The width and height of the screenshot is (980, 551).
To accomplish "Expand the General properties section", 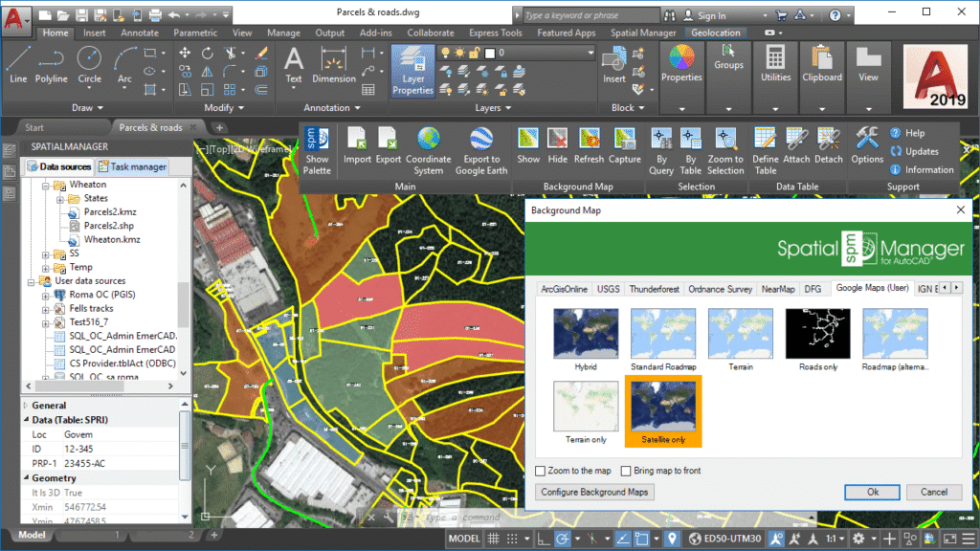I will [26, 406].
